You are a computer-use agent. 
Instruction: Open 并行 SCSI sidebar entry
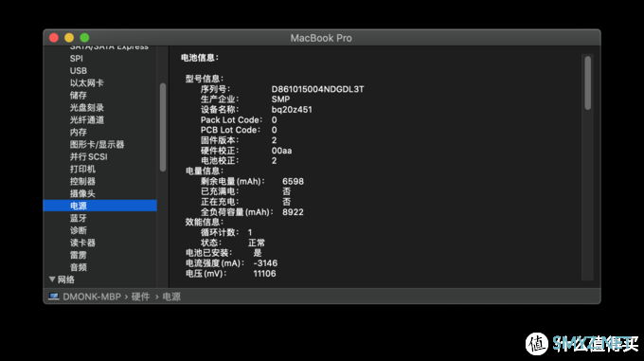[88, 156]
